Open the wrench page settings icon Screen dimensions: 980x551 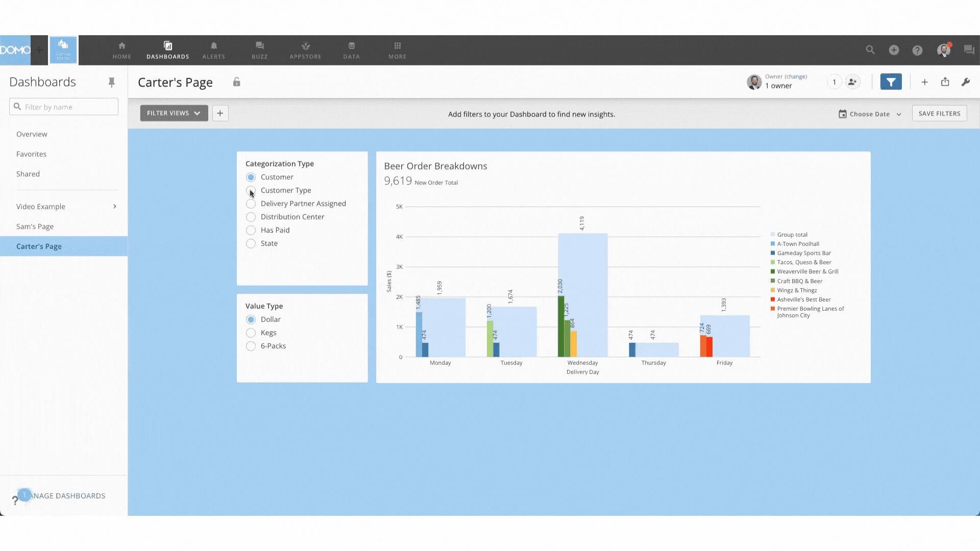point(965,82)
